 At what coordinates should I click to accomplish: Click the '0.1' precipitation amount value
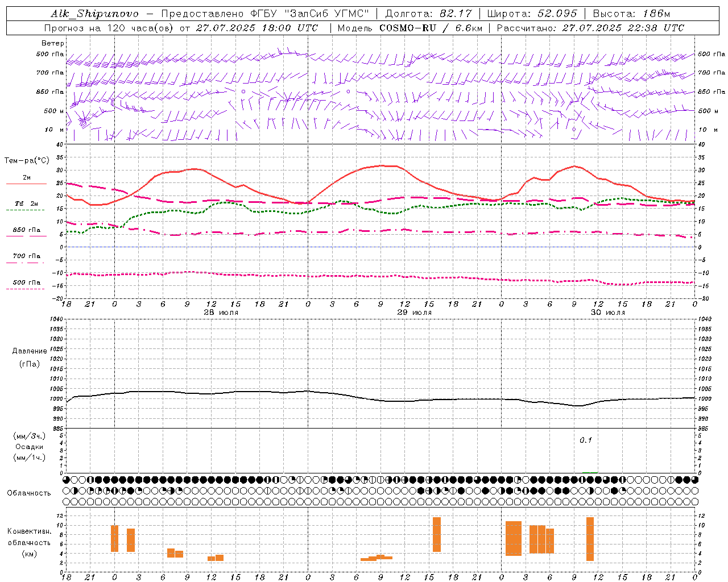point(586,440)
